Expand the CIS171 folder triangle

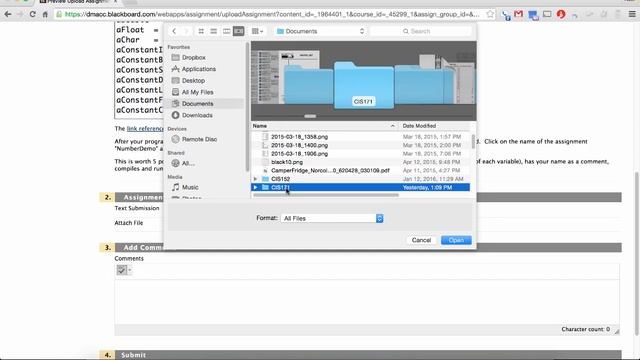tap(256, 187)
